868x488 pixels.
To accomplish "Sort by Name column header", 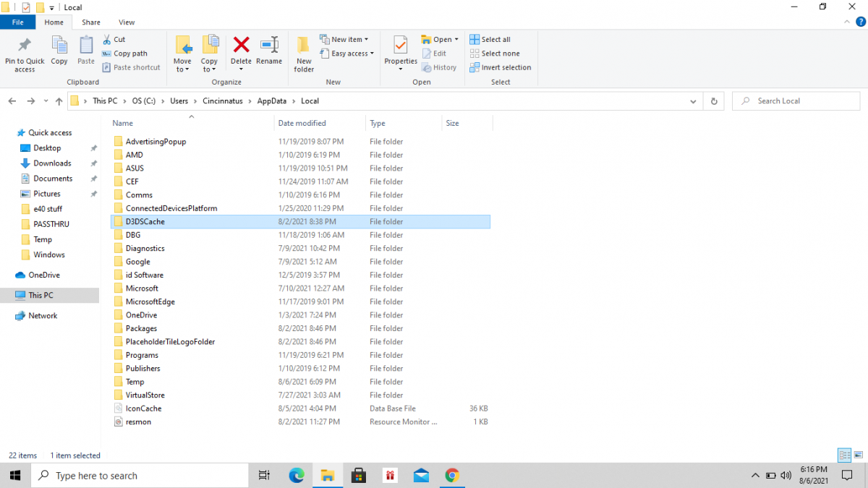I will (192, 123).
